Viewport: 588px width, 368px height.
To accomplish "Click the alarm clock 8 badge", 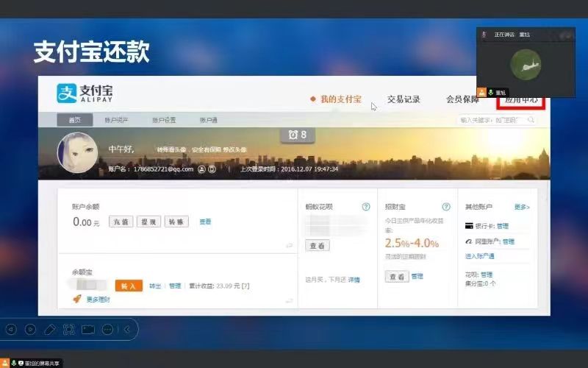I will (x=298, y=135).
